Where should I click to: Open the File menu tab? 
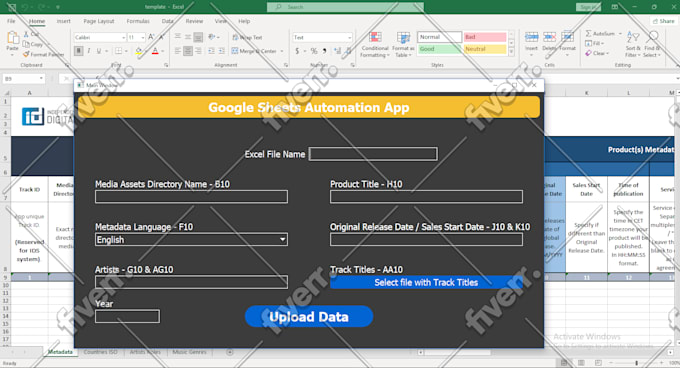tap(11, 21)
